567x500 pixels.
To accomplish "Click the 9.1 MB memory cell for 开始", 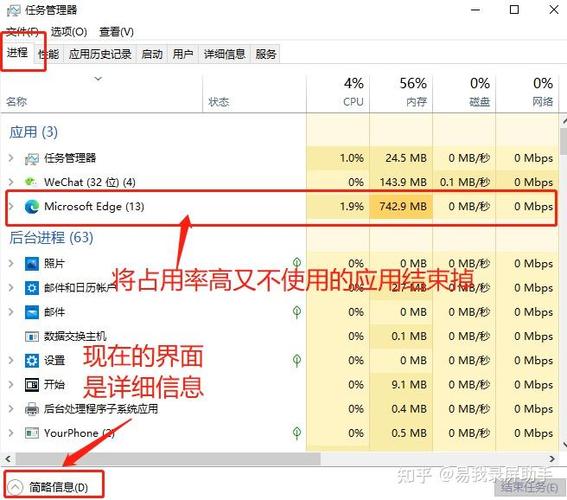I will pos(401,385).
